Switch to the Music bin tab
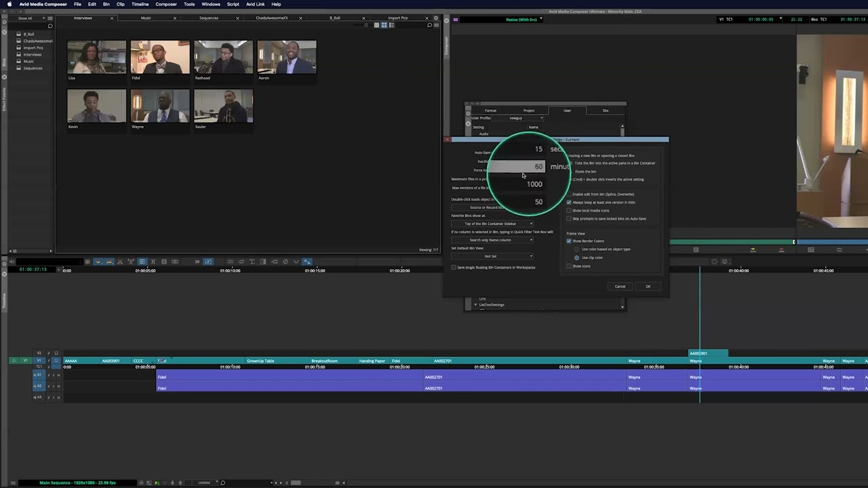 click(146, 18)
